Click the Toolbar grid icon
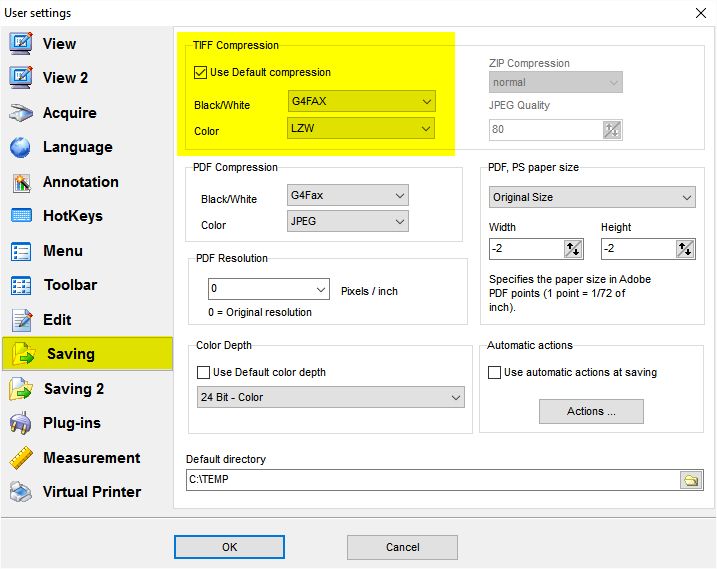This screenshot has height=569, width=717. [x=21, y=285]
